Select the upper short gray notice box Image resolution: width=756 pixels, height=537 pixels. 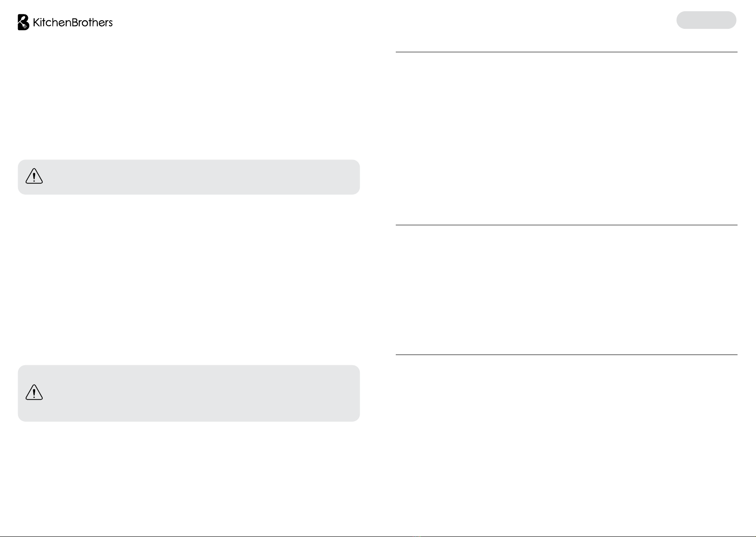(189, 177)
